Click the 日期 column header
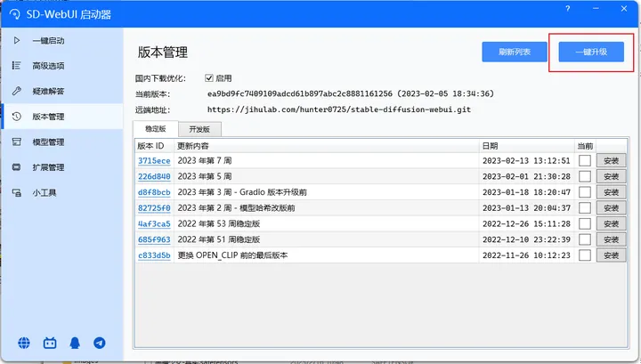 point(526,146)
